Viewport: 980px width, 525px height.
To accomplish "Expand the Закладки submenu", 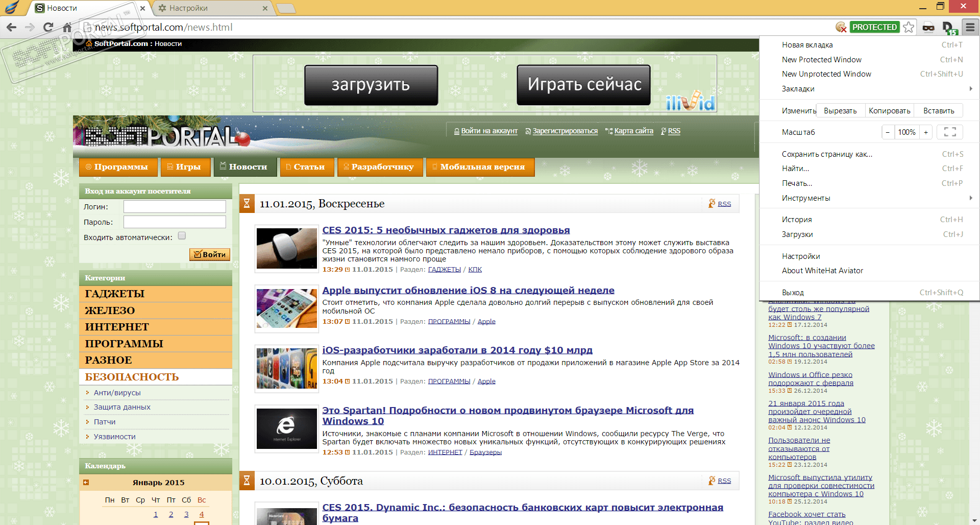I will pyautogui.click(x=869, y=89).
